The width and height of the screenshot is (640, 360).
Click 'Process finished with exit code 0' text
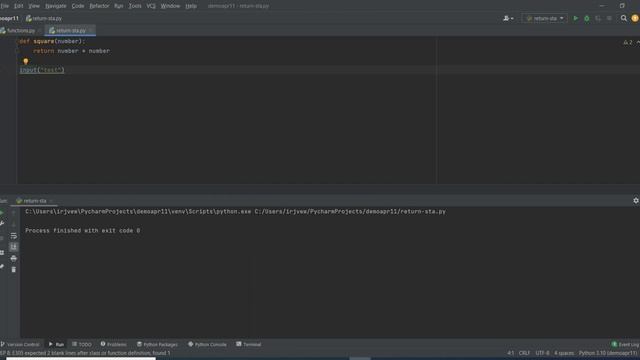83,231
